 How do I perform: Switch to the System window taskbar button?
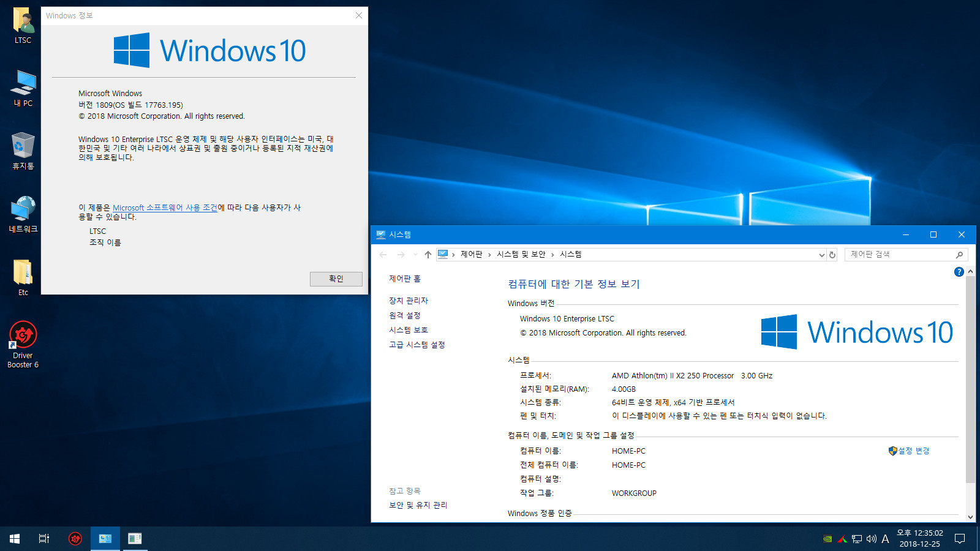tap(105, 539)
